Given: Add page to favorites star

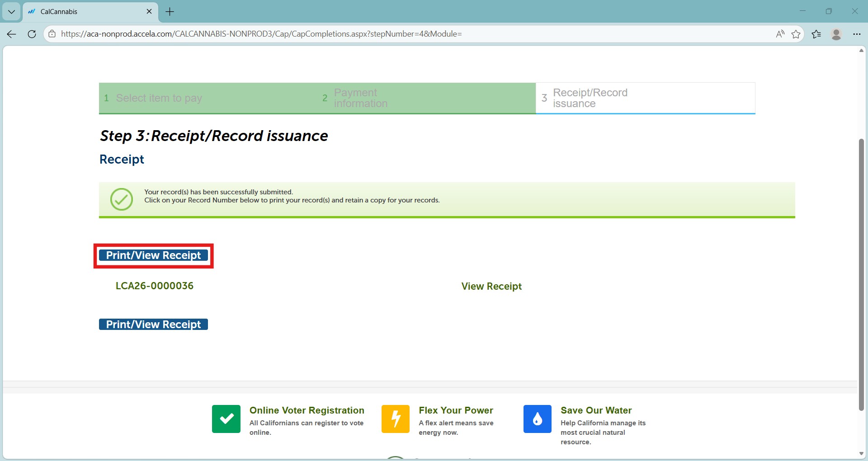Looking at the screenshot, I should coord(796,34).
